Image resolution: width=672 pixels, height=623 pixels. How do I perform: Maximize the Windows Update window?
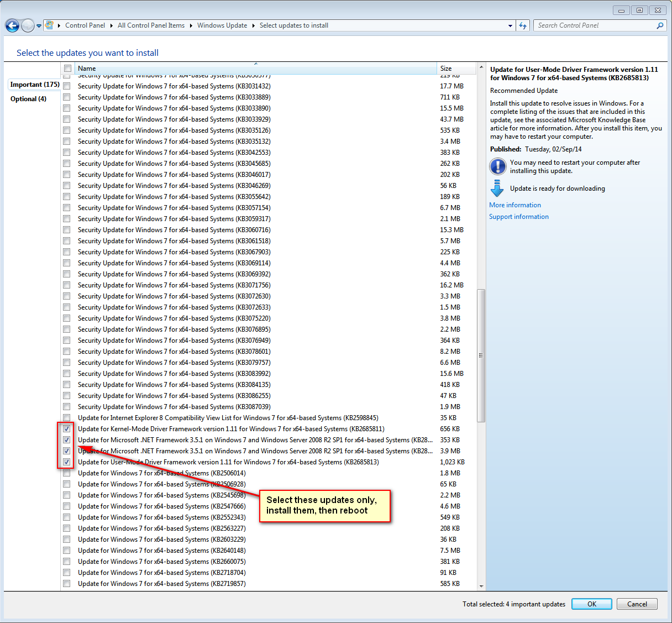click(x=639, y=10)
